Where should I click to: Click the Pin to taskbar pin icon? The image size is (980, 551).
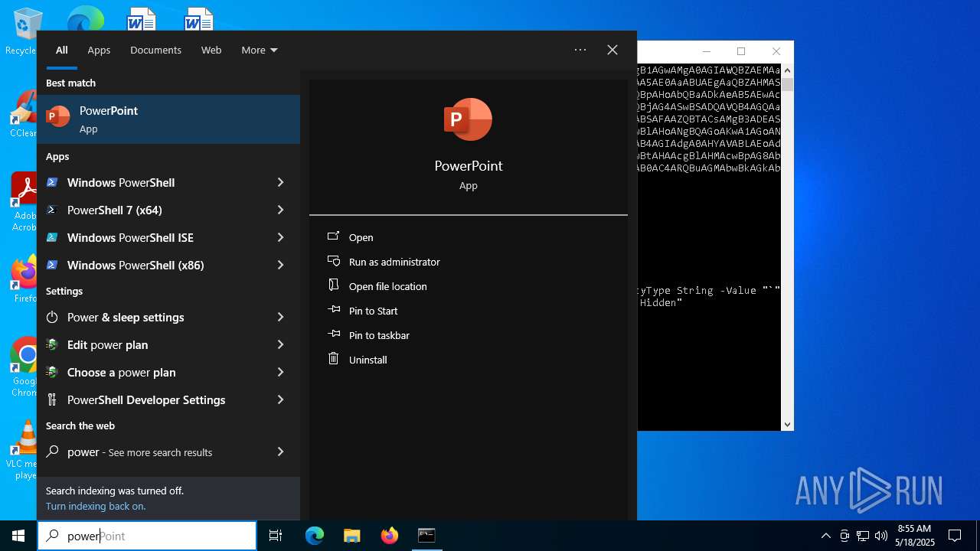pyautogui.click(x=333, y=334)
